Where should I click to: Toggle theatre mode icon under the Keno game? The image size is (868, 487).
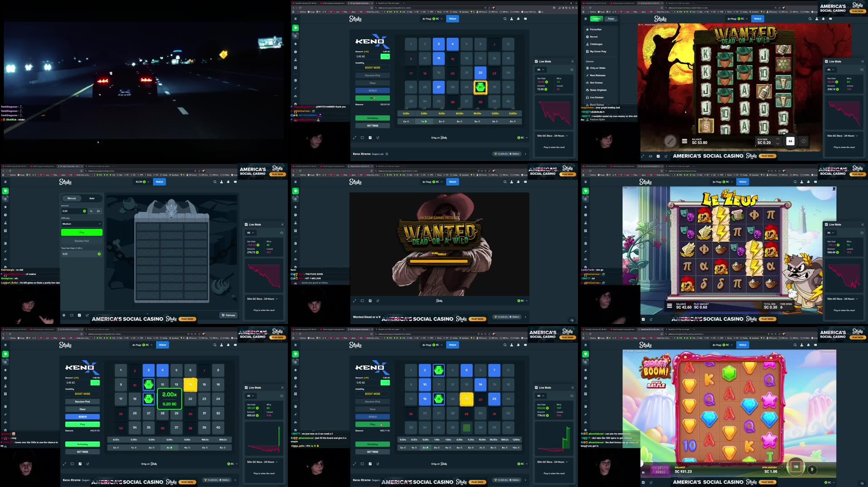[362, 137]
